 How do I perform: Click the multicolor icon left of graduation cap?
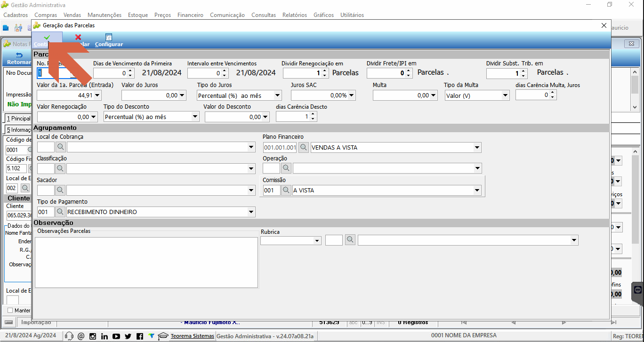click(x=151, y=336)
